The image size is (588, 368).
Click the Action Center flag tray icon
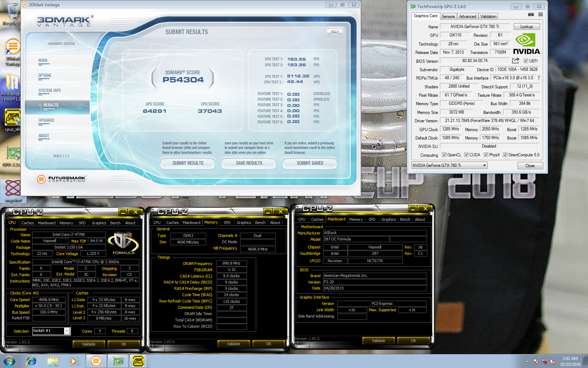click(536, 361)
